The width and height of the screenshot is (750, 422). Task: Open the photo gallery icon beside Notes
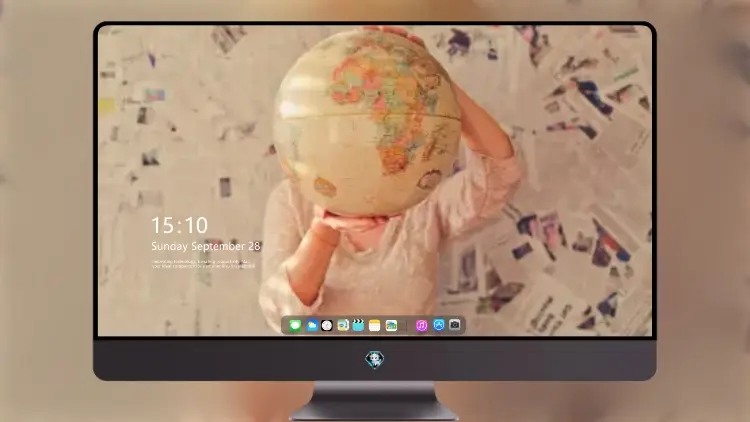[391, 325]
